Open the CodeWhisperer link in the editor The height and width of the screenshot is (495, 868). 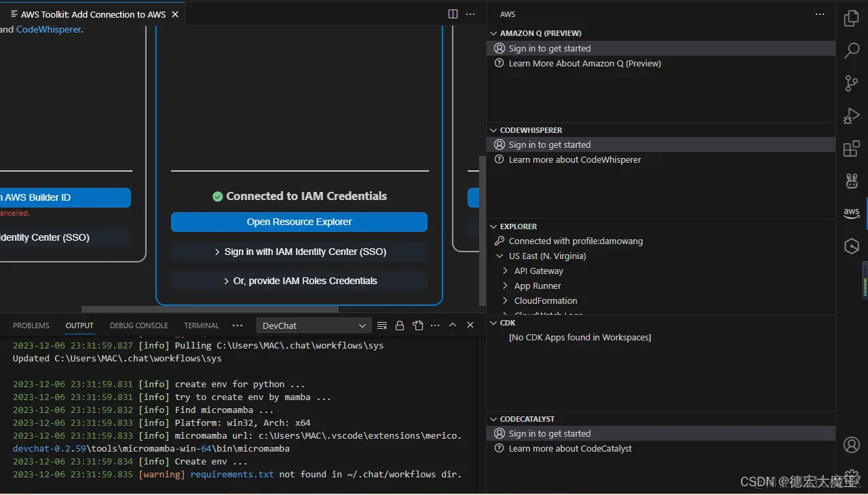point(48,29)
